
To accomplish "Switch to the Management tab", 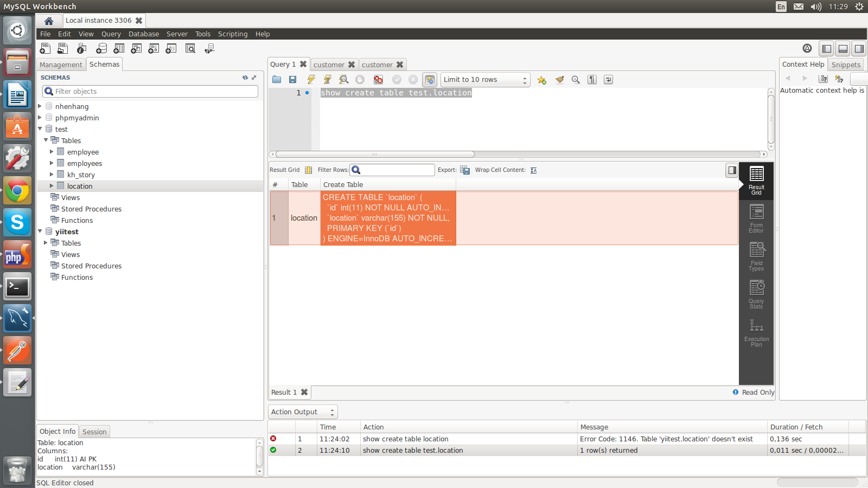I will (61, 65).
